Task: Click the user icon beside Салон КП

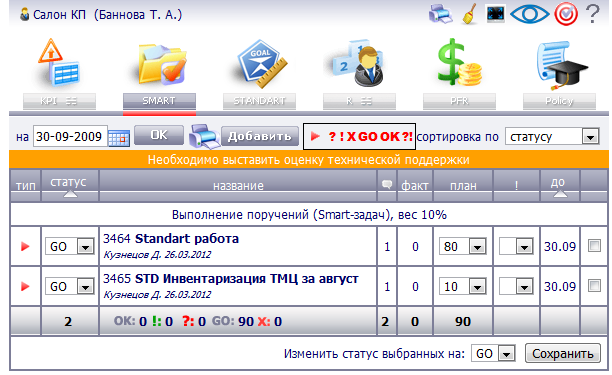Action: point(25,15)
